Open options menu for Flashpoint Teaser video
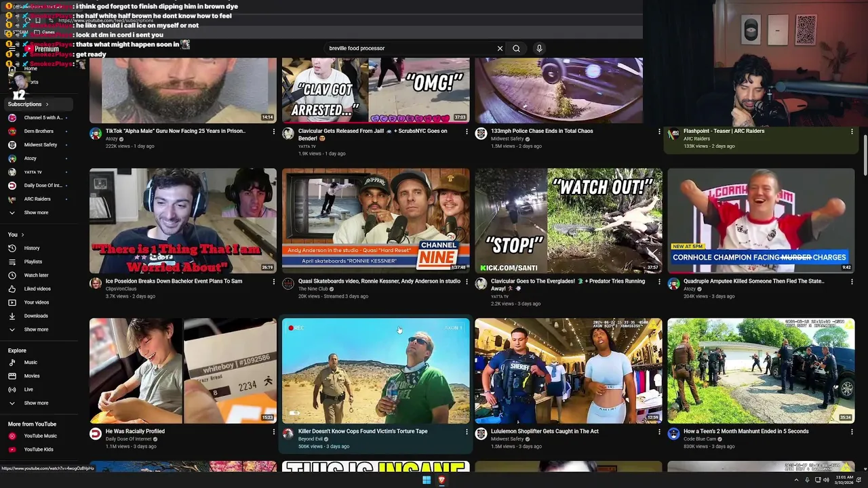This screenshot has width=868, height=488. pos(852,131)
